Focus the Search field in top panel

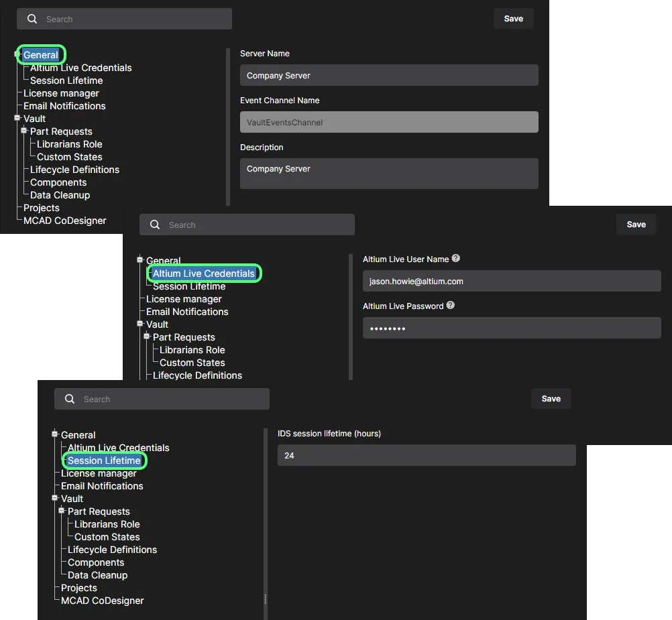tap(124, 19)
